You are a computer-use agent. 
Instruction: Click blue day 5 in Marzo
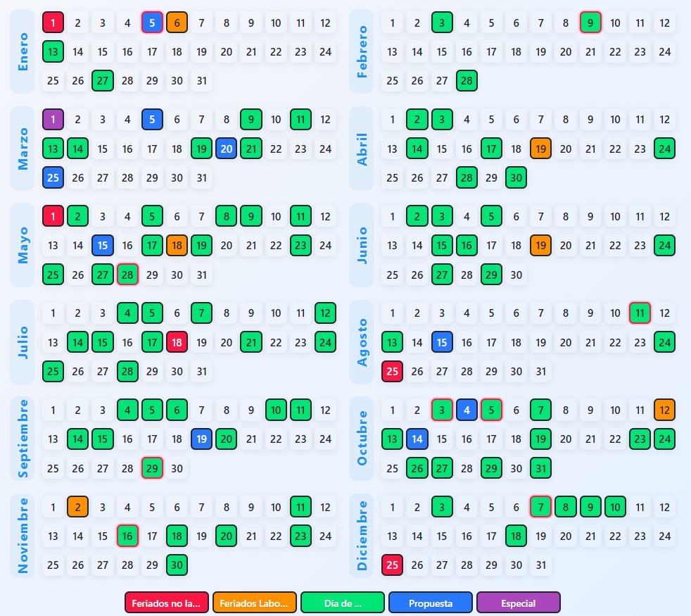pos(152,120)
